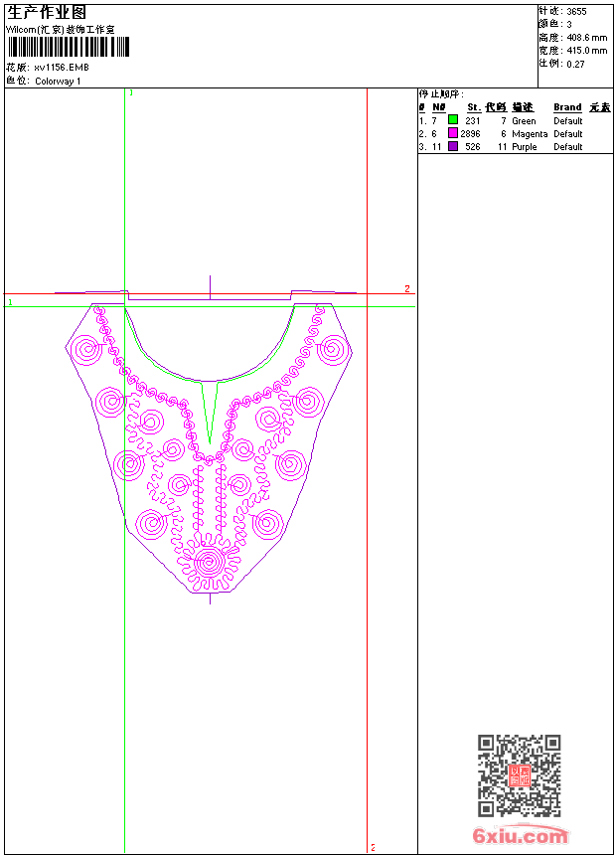Click the green marker 1 on horizontal line
Screen dimensions: 616x855
pos(10,302)
